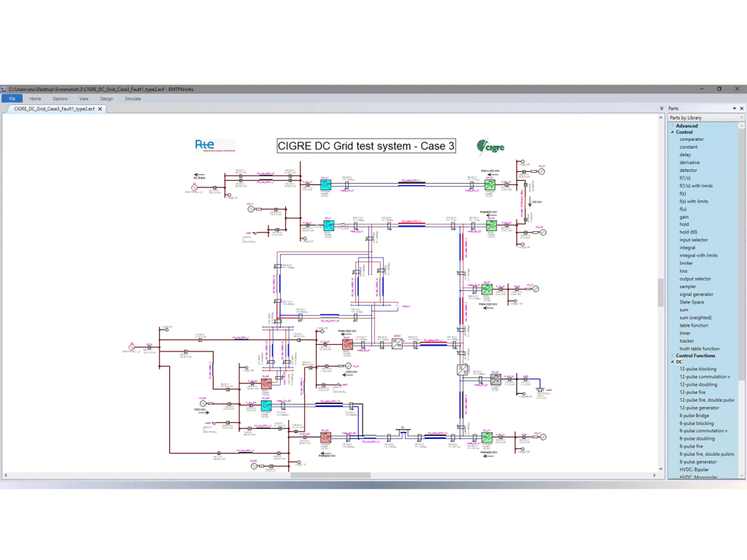The image size is (747, 560).
Task: Click the Rte logo on the schematic
Action: [214, 145]
